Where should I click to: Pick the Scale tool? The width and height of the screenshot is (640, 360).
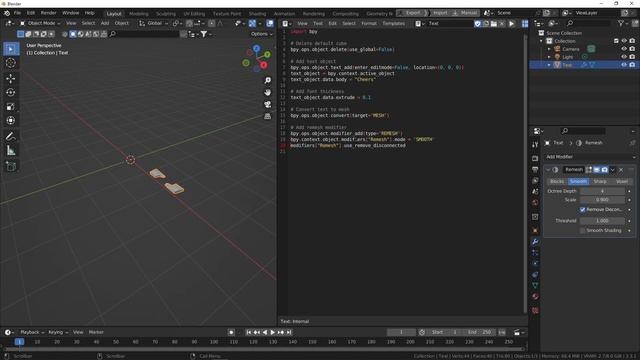[x=11, y=107]
